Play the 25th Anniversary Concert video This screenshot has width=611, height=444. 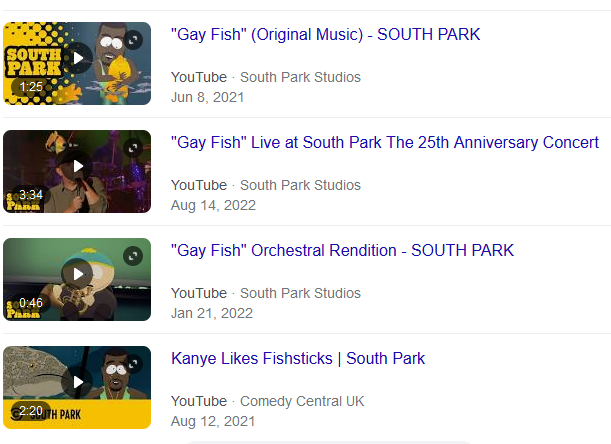[77, 165]
